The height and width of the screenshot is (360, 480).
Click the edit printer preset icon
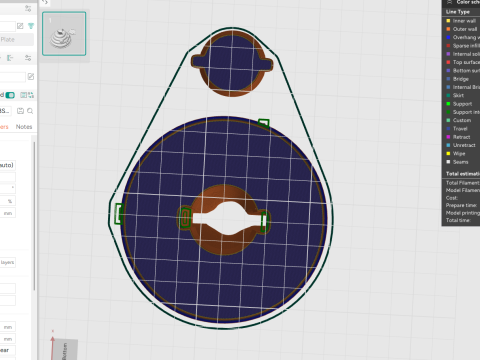(x=20, y=26)
